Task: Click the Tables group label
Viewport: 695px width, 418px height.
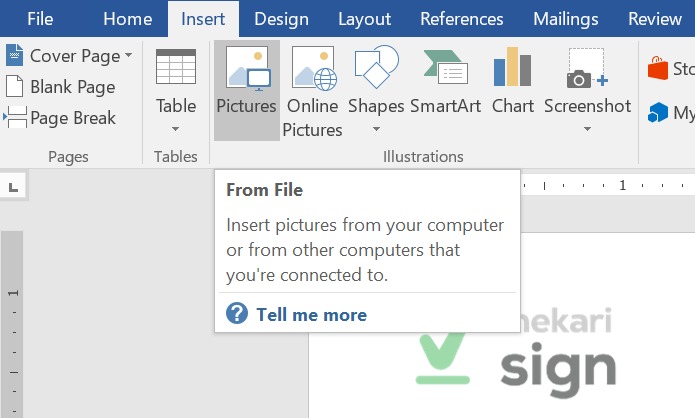Action: pos(176,156)
